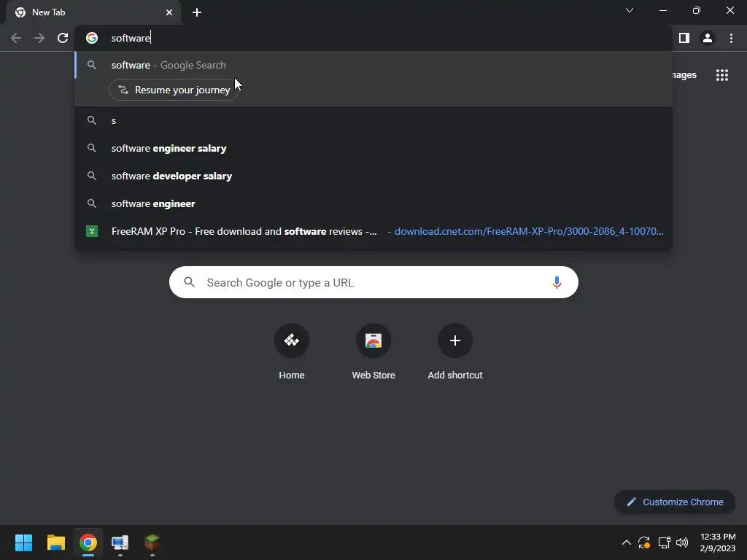
Task: Click the volume speaker tray icon
Action: (x=682, y=542)
